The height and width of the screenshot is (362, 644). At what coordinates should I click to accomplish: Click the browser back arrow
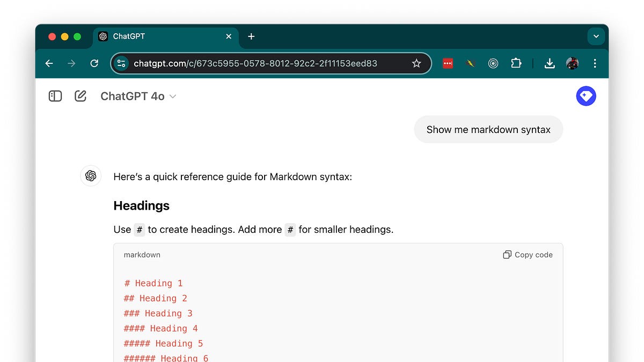[49, 63]
